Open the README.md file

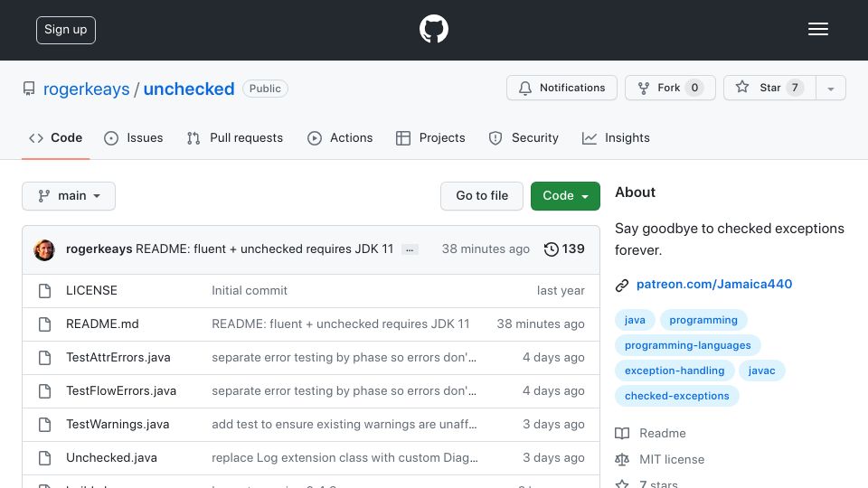point(102,324)
